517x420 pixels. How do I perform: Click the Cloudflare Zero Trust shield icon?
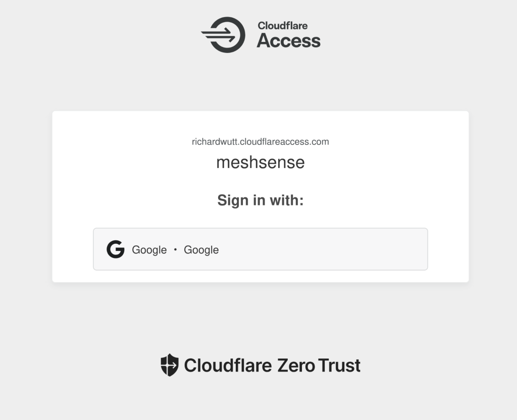coord(170,365)
